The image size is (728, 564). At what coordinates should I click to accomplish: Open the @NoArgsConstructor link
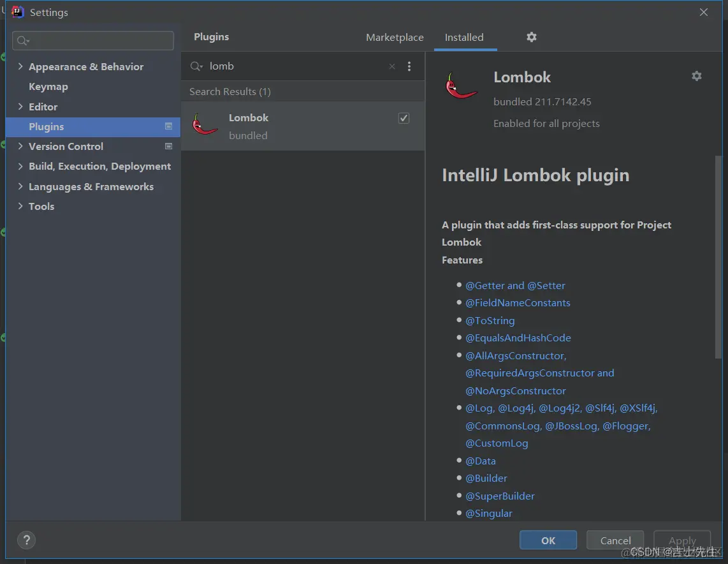click(516, 390)
